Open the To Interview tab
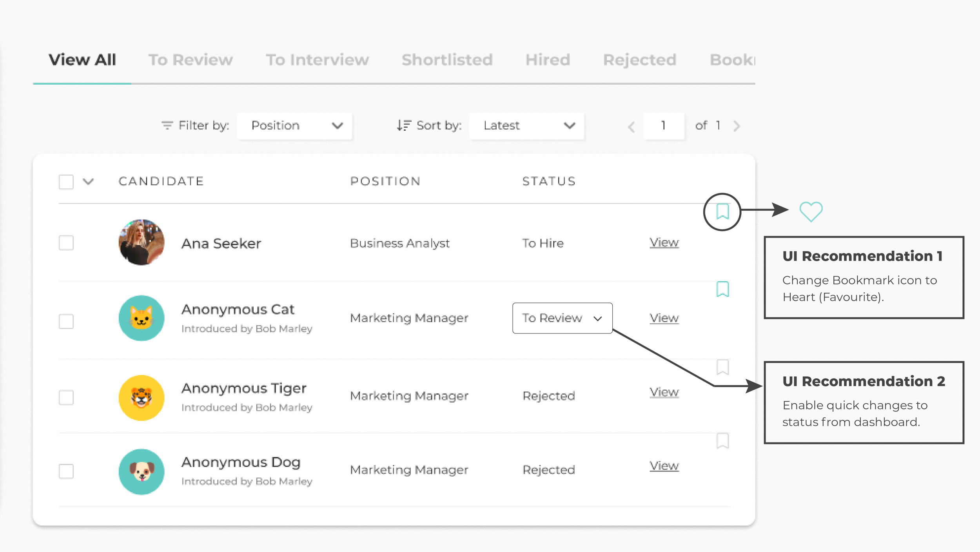 point(317,60)
